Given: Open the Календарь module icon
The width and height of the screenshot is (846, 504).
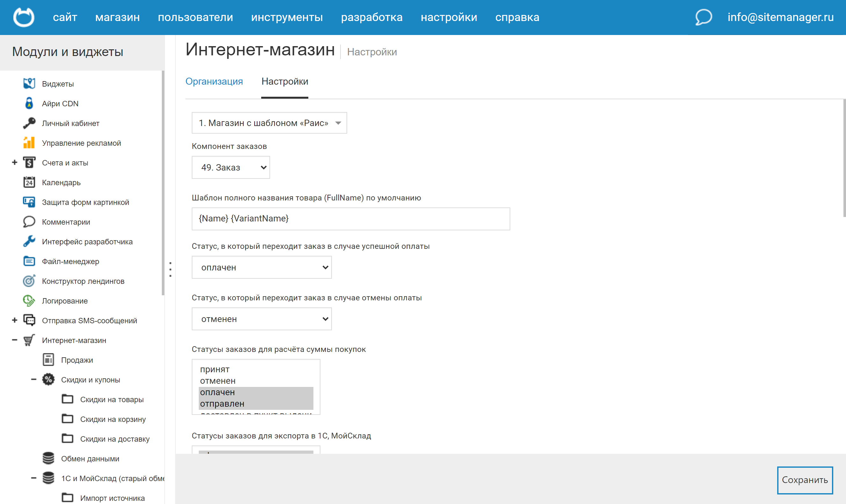Looking at the screenshot, I should pos(29,182).
